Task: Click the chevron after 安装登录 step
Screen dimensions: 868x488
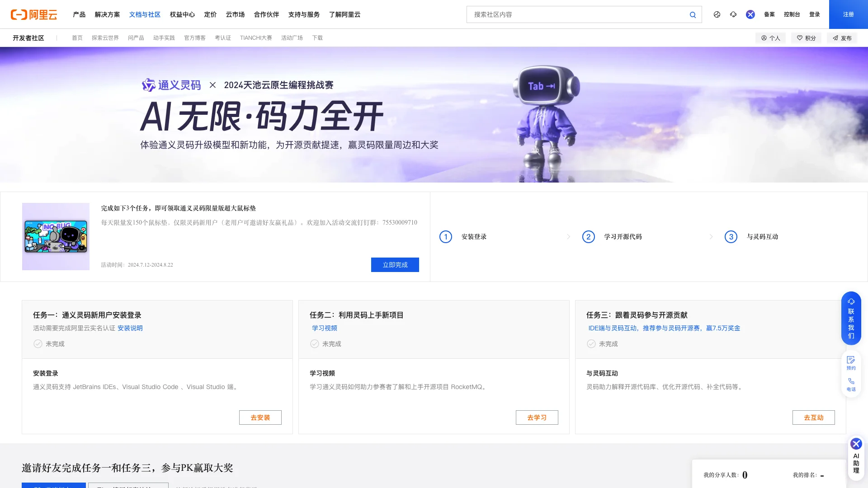Action: click(x=569, y=237)
